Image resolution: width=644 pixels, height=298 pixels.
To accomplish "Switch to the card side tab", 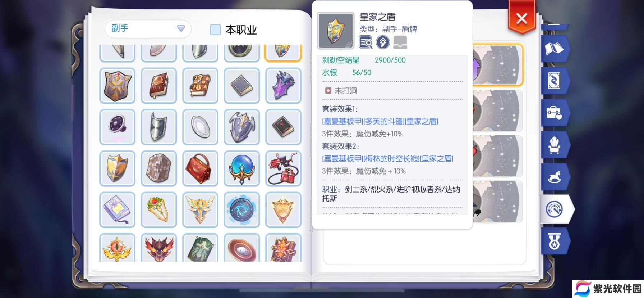I will tap(555, 81).
